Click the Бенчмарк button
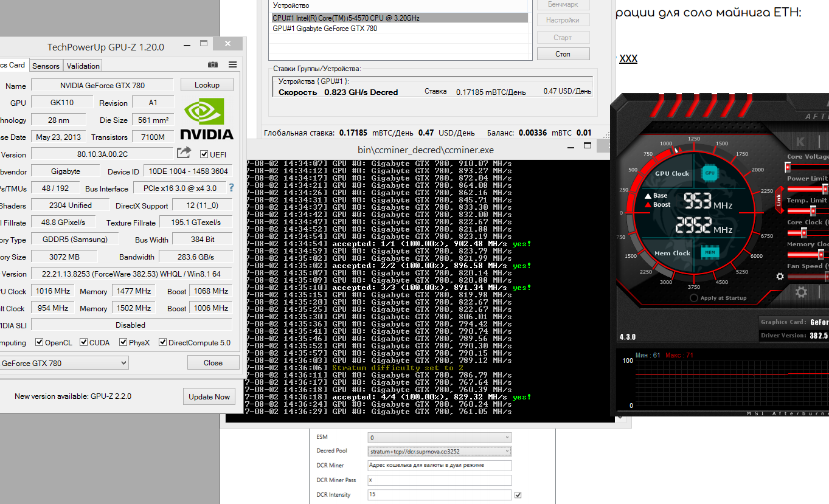This screenshot has height=504, width=829. (563, 5)
